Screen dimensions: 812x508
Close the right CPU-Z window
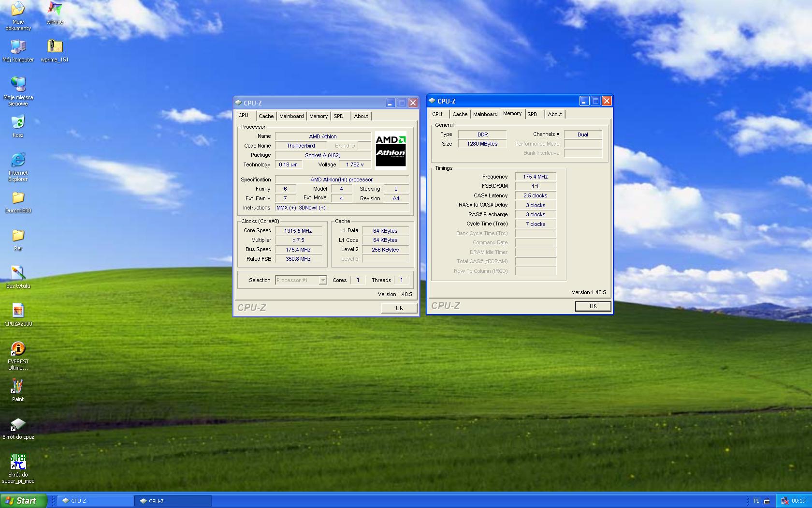(607, 101)
